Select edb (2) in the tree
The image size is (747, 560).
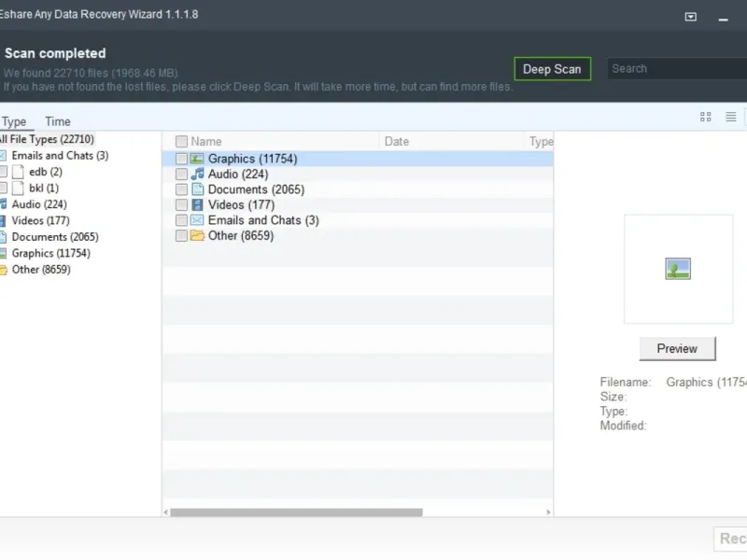tap(46, 172)
